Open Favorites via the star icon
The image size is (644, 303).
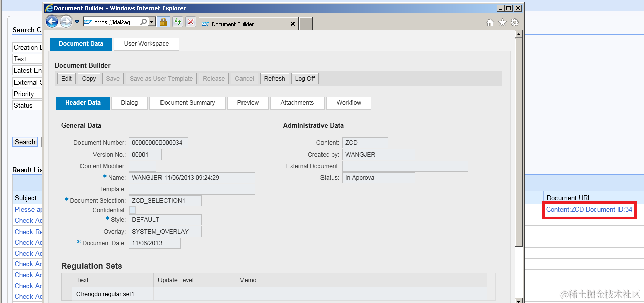[502, 22]
